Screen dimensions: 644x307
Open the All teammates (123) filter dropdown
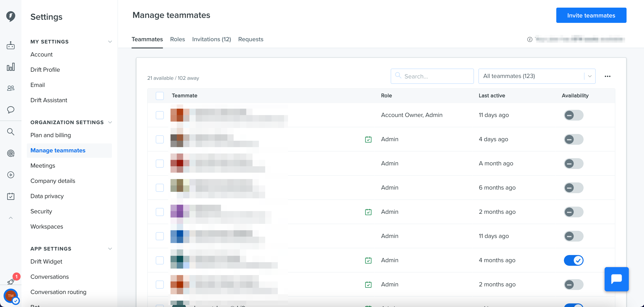click(x=537, y=76)
